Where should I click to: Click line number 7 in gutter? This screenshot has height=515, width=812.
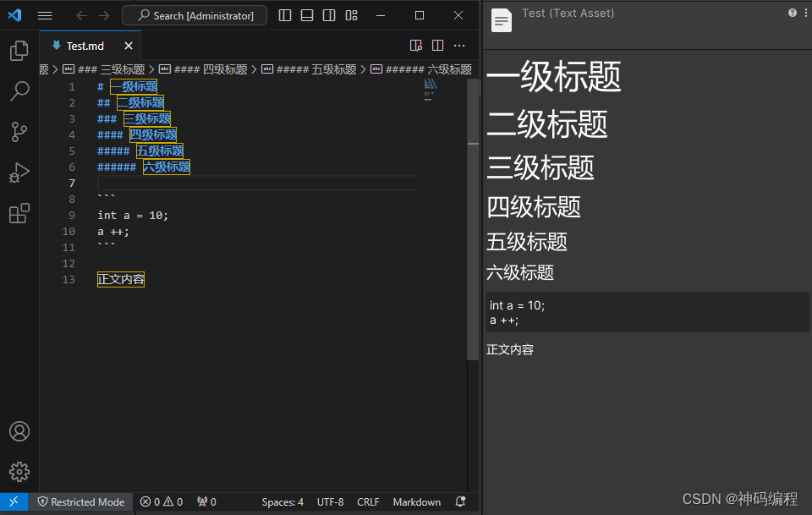pyautogui.click(x=72, y=184)
